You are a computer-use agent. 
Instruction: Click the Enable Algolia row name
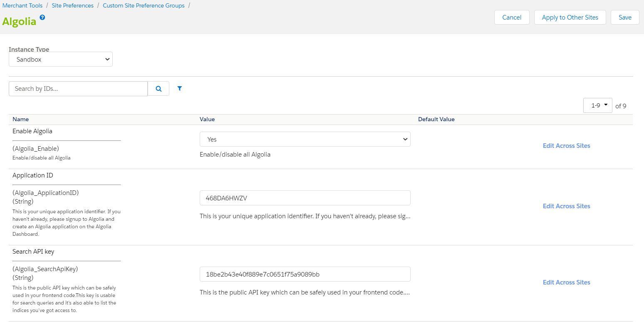32,131
